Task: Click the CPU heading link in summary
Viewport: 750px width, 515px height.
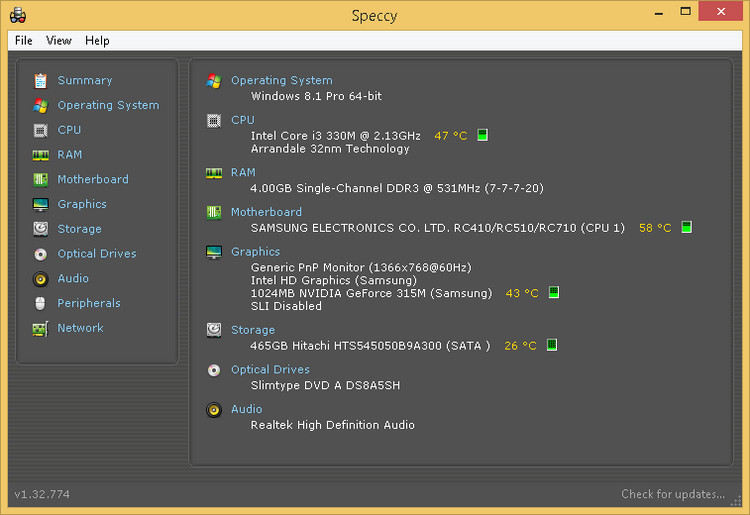Action: coord(243,120)
